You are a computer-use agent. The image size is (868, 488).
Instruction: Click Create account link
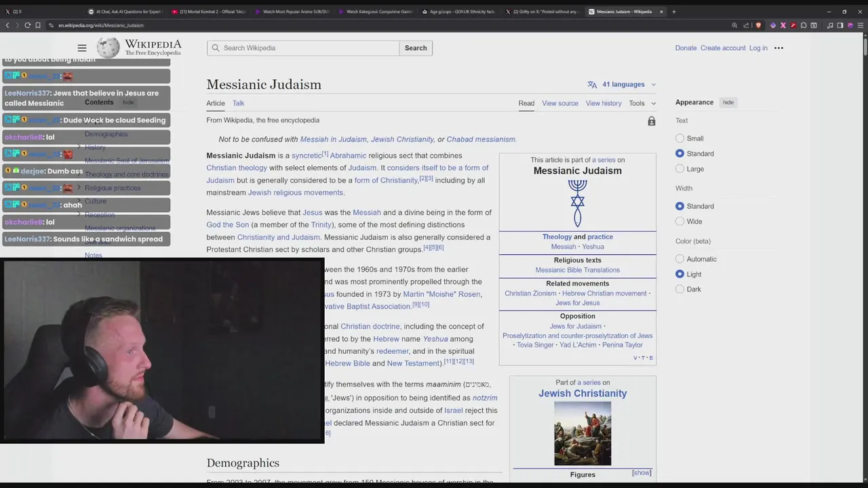(x=723, y=48)
